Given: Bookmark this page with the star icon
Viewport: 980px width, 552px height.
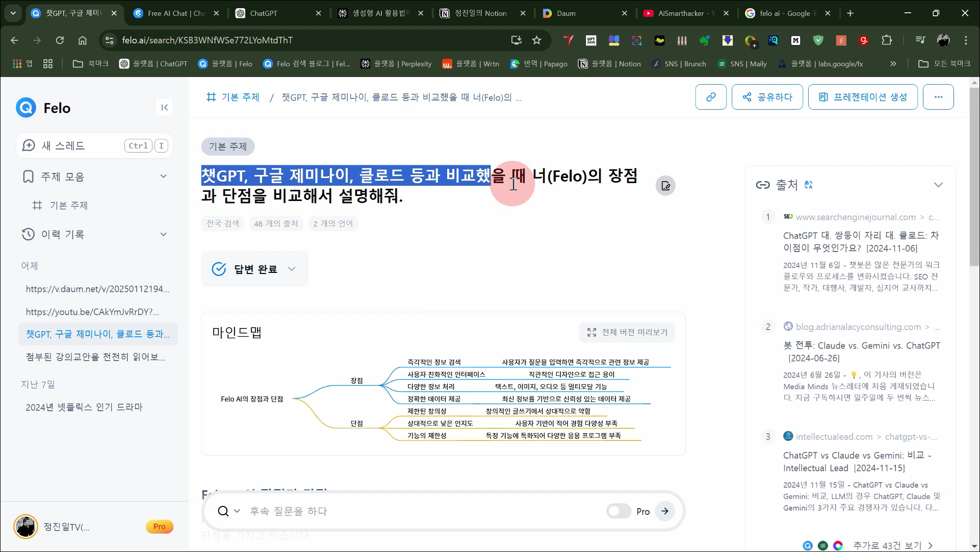Looking at the screenshot, I should [536, 40].
